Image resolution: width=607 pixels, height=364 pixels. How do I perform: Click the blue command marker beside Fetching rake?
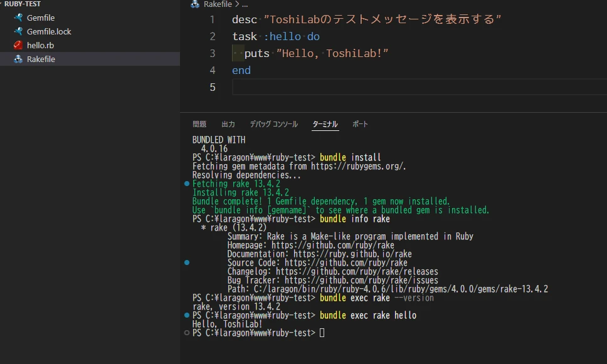pyautogui.click(x=187, y=184)
